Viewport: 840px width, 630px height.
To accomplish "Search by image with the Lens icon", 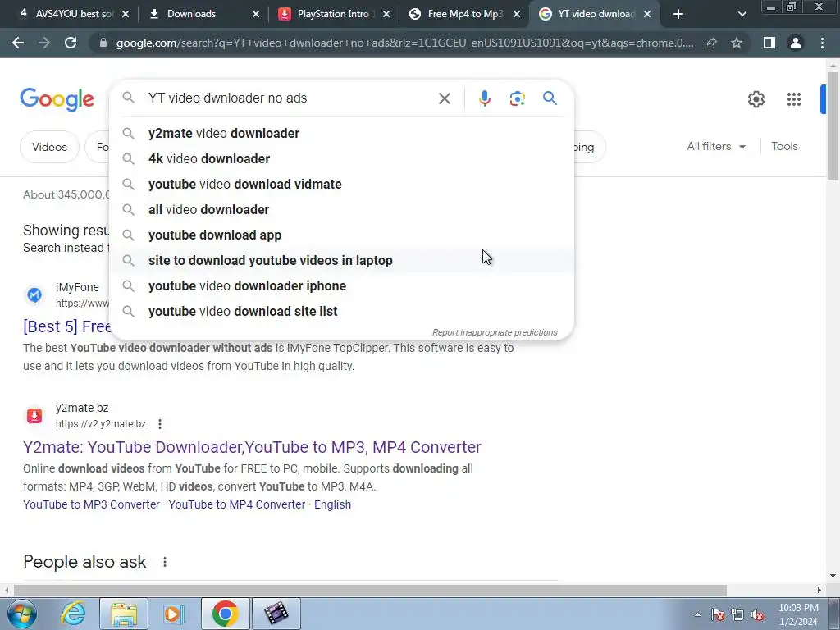I will click(517, 98).
